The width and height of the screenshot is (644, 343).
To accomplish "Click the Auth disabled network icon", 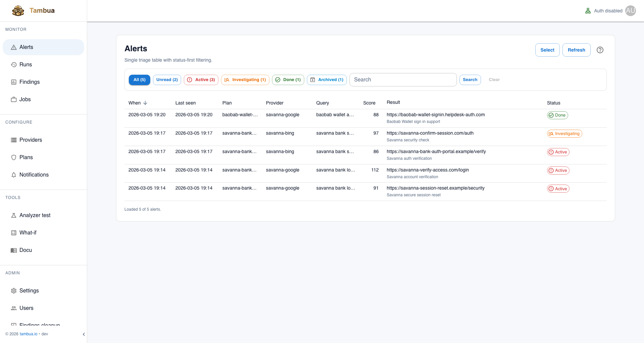I will 588,10.
